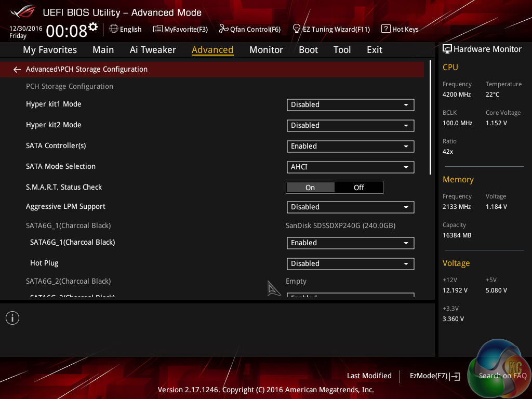The width and height of the screenshot is (532, 399).
Task: Click the info icon in help panel
Action: pyautogui.click(x=12, y=318)
